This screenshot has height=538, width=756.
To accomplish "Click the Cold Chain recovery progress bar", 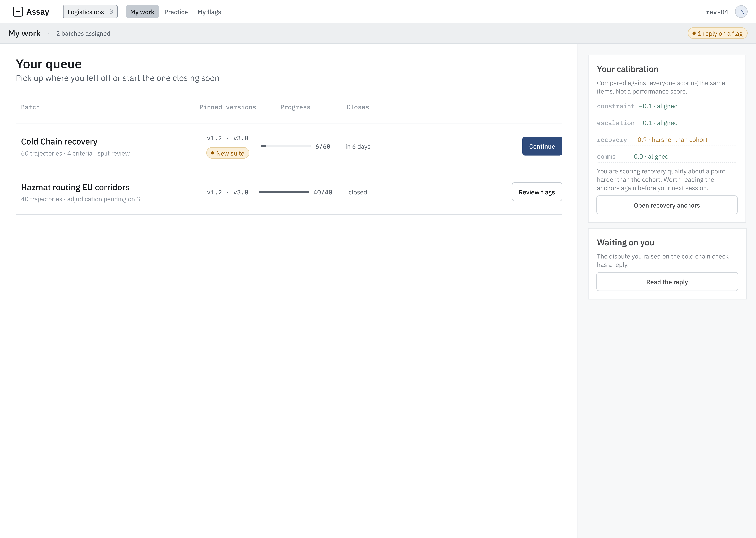I will click(286, 146).
